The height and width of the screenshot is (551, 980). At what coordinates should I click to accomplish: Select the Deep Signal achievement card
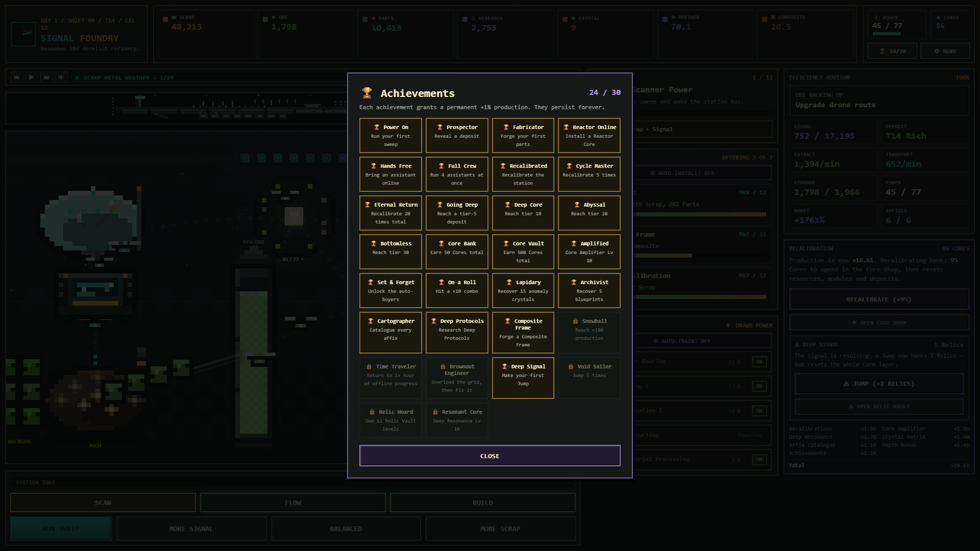[523, 378]
